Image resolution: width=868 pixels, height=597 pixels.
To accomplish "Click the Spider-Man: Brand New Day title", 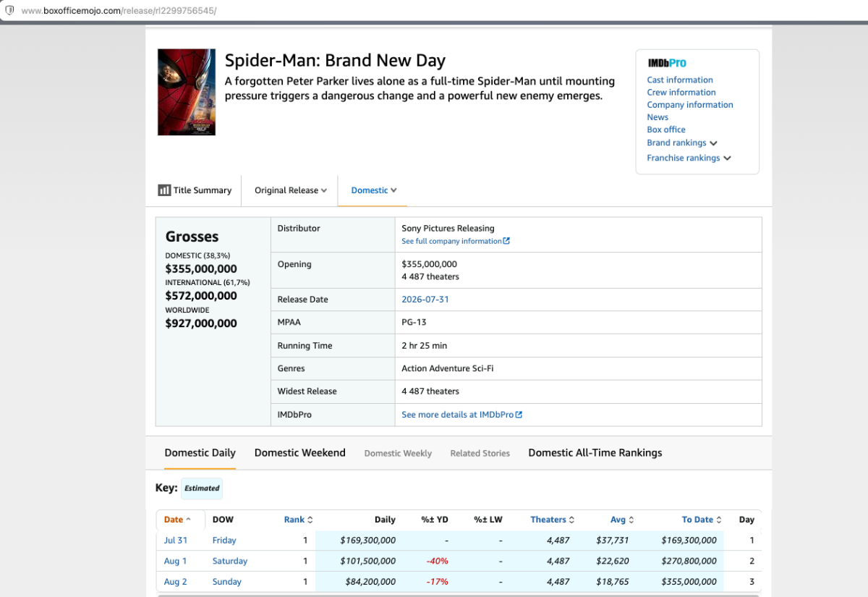I will [x=335, y=60].
